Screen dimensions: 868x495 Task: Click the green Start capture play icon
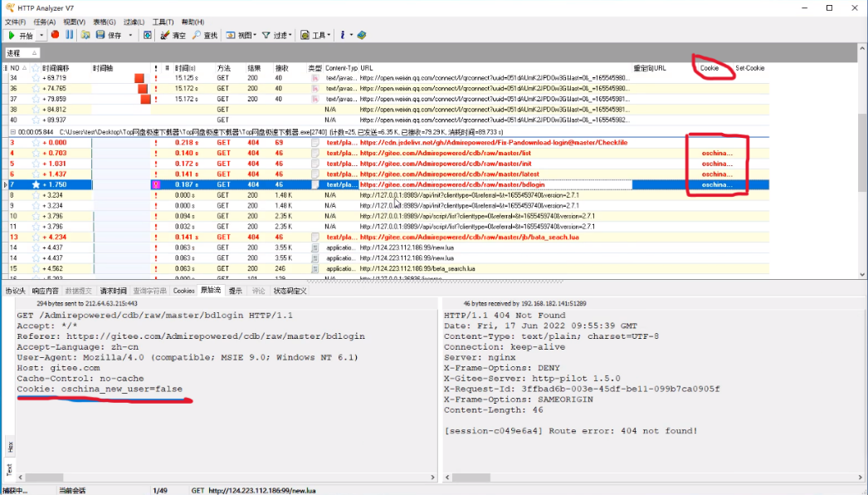tap(12, 35)
